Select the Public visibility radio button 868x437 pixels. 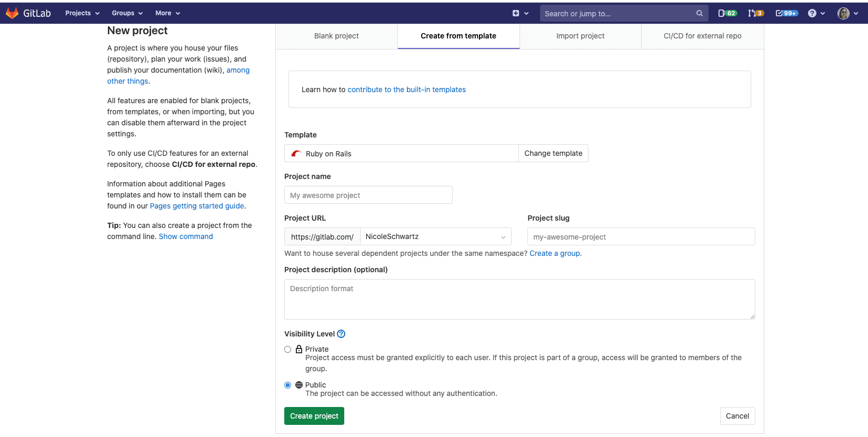coord(287,385)
